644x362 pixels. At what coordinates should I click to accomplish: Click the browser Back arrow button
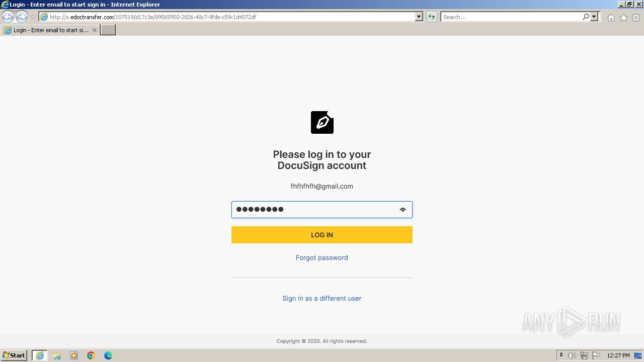8,17
